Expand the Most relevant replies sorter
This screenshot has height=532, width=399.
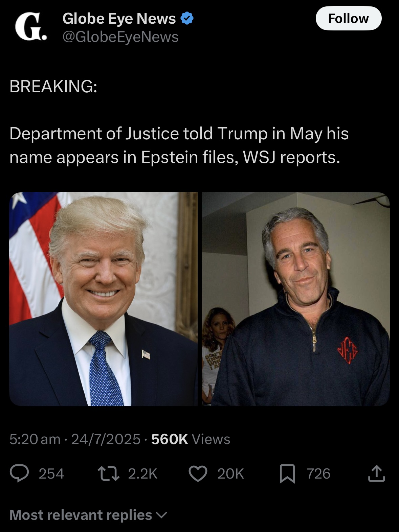[88, 515]
